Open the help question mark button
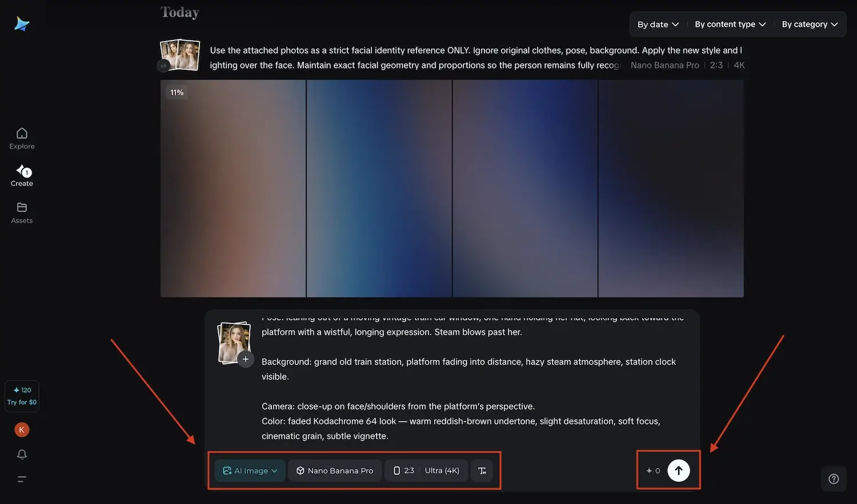 point(834,479)
